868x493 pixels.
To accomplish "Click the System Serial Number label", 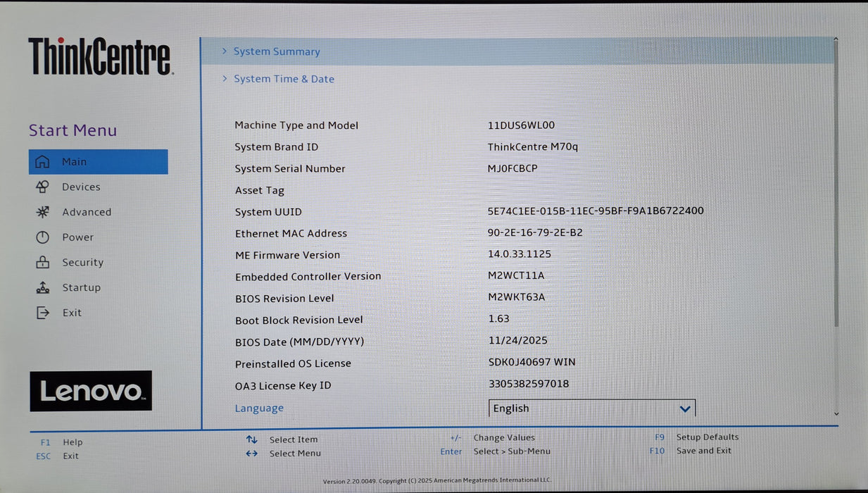I will [x=290, y=169].
